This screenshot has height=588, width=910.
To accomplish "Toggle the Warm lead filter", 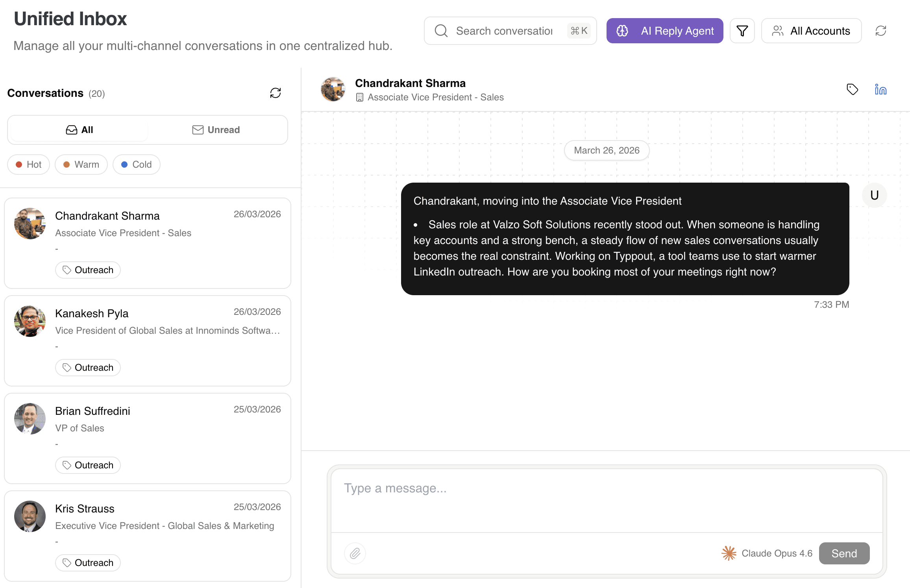I will (x=81, y=165).
